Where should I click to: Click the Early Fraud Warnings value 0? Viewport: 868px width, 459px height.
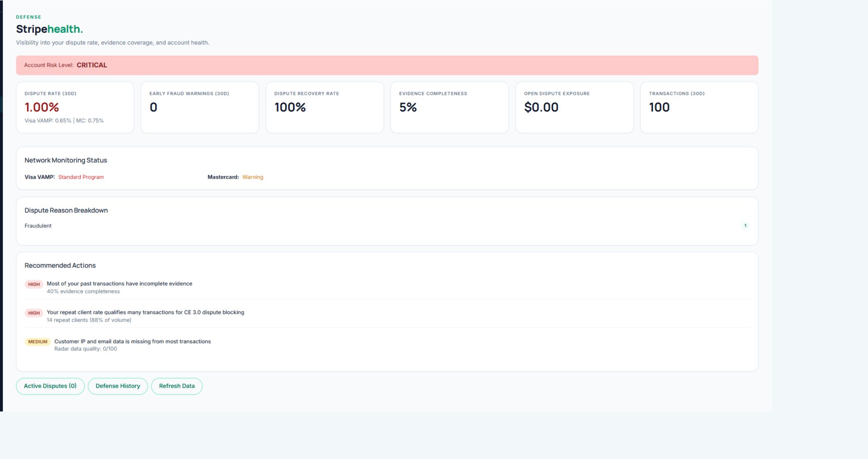154,107
